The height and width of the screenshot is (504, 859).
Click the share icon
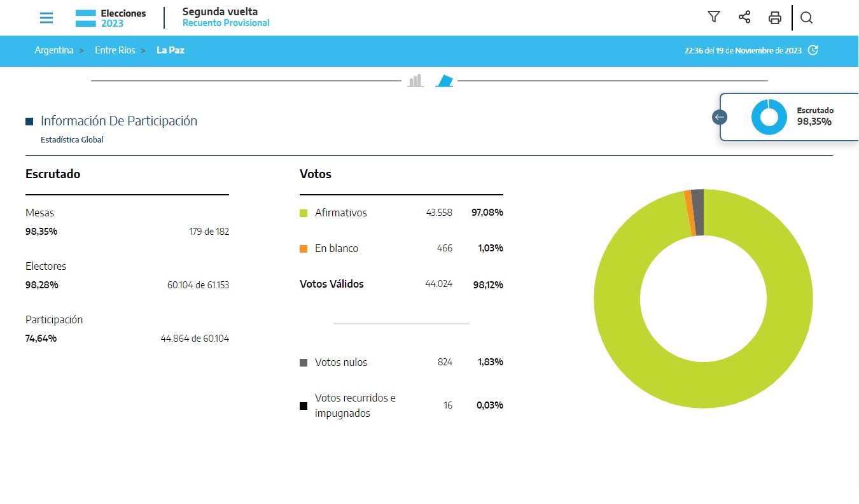744,17
